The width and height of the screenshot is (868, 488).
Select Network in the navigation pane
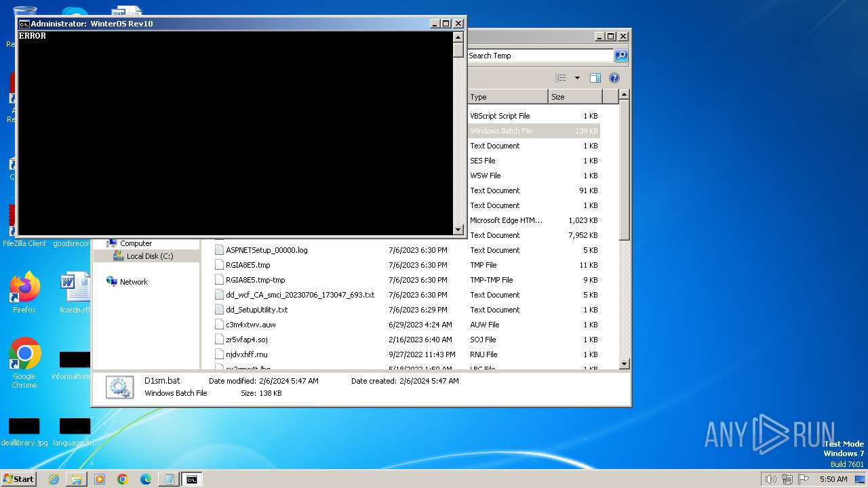[134, 282]
